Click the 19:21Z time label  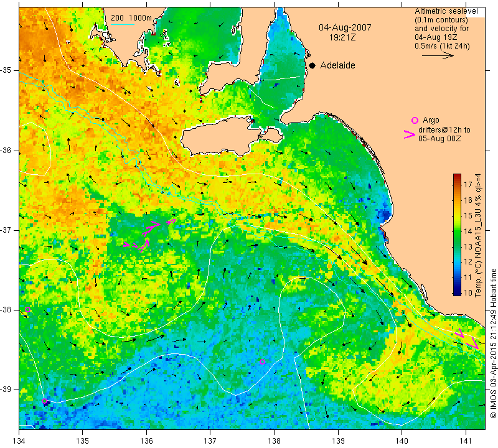click(x=342, y=37)
